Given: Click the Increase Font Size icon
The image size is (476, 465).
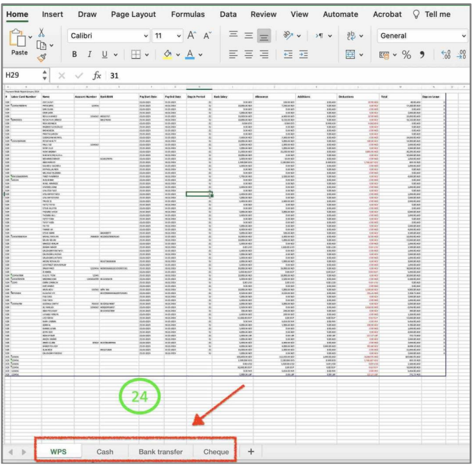Looking at the screenshot, I should coord(192,36).
